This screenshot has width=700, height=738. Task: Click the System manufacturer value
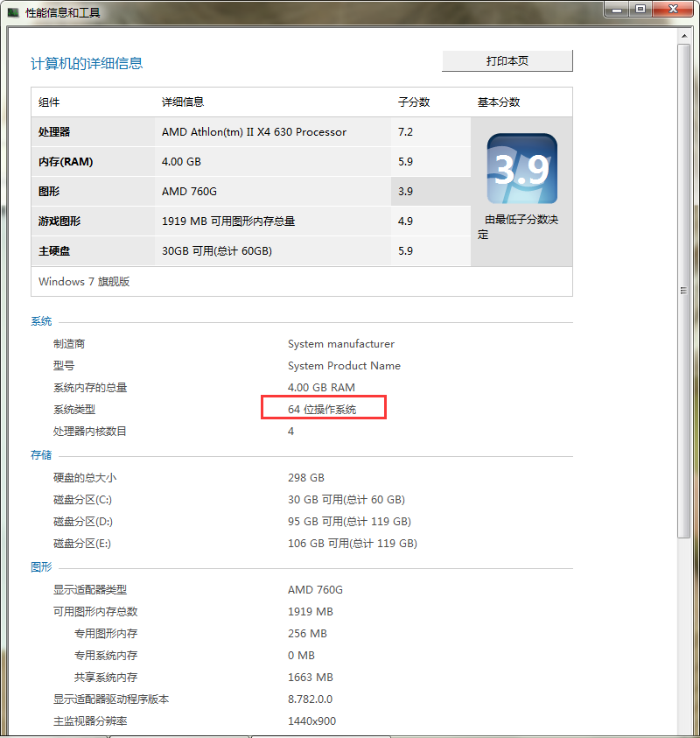pos(341,343)
